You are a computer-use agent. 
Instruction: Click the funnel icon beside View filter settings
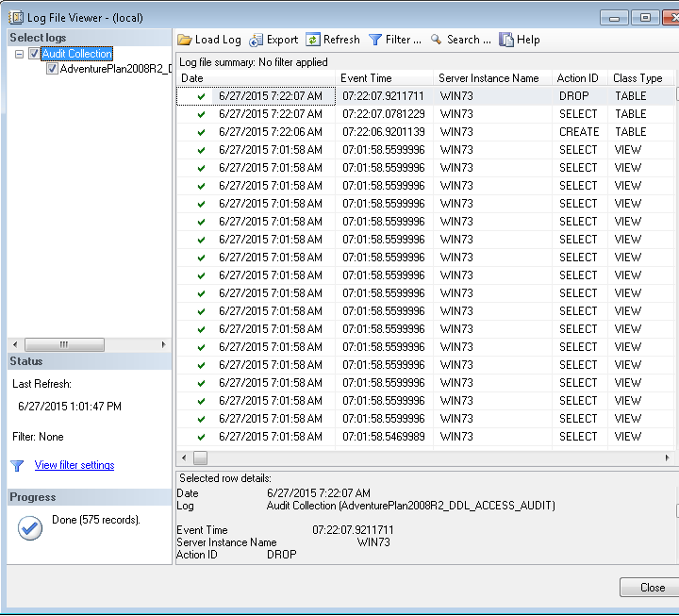(17, 466)
